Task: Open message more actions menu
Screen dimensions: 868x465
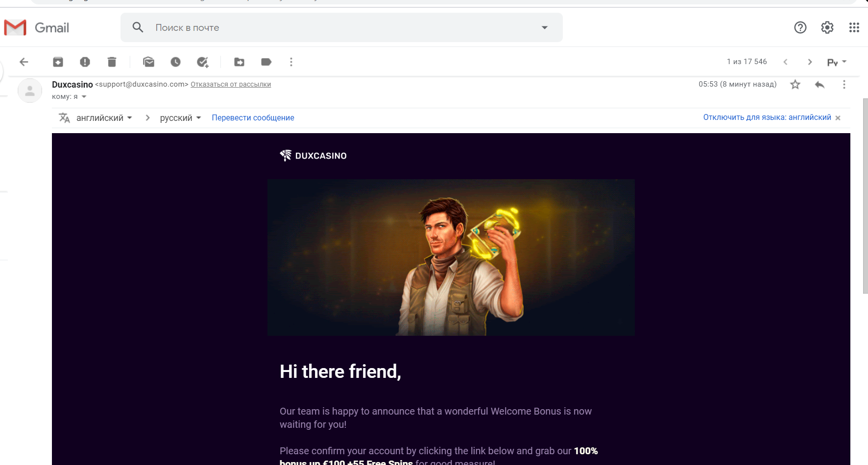Action: [x=844, y=85]
